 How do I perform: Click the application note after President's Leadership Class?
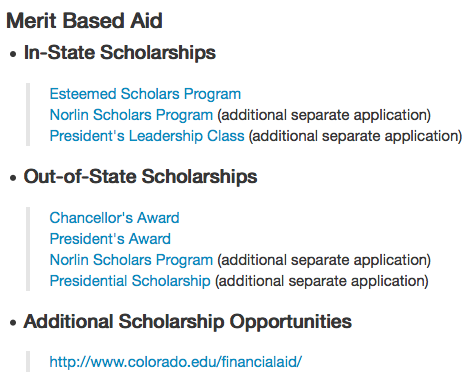(x=355, y=136)
